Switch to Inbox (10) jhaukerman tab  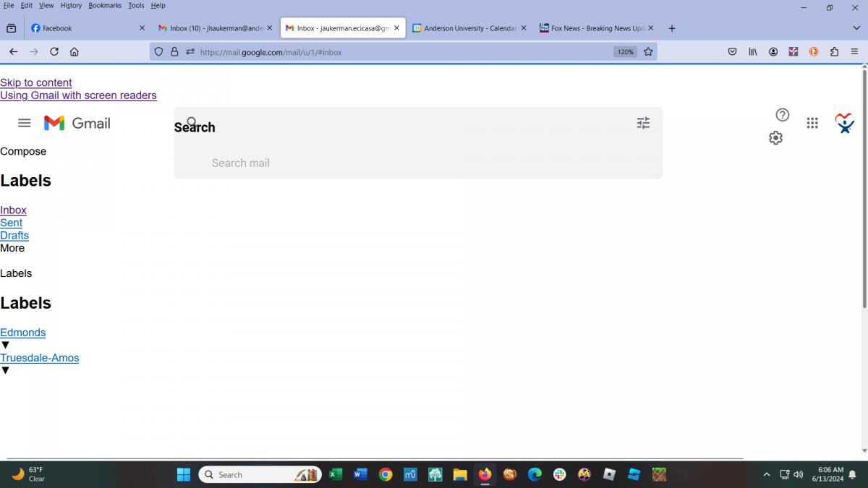(x=216, y=28)
